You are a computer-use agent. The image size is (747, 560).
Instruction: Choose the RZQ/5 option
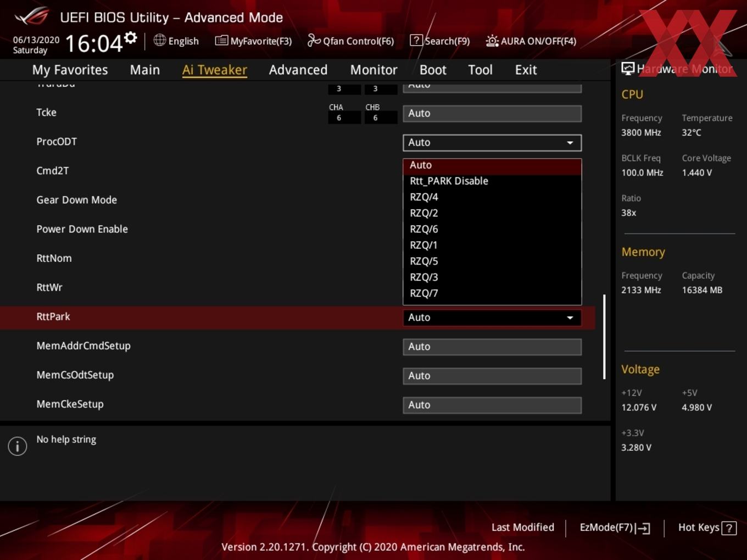click(x=492, y=261)
